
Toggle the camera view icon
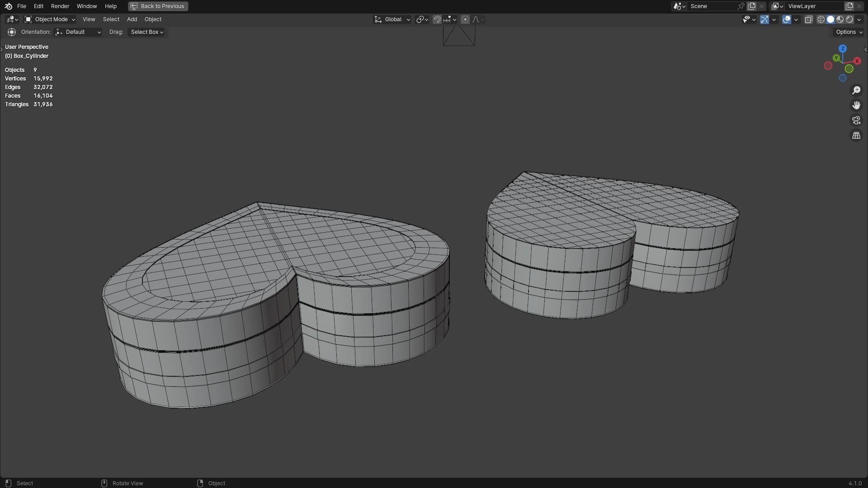[856, 120]
